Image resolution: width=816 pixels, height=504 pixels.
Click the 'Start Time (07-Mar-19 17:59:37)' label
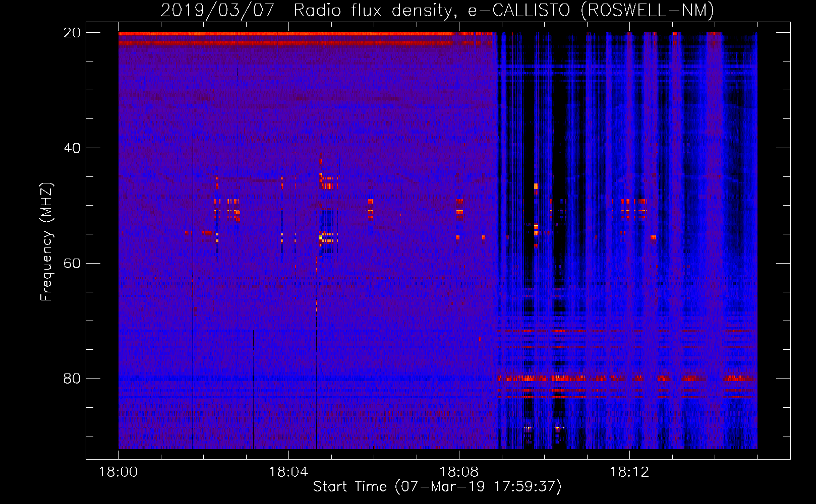point(437,487)
